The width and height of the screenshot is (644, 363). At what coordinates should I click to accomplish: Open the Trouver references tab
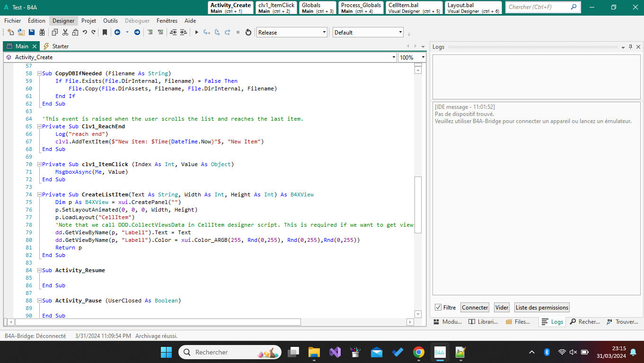622,322
